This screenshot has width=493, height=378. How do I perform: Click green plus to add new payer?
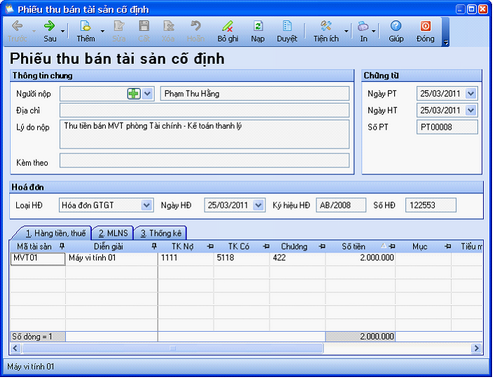[x=134, y=94]
